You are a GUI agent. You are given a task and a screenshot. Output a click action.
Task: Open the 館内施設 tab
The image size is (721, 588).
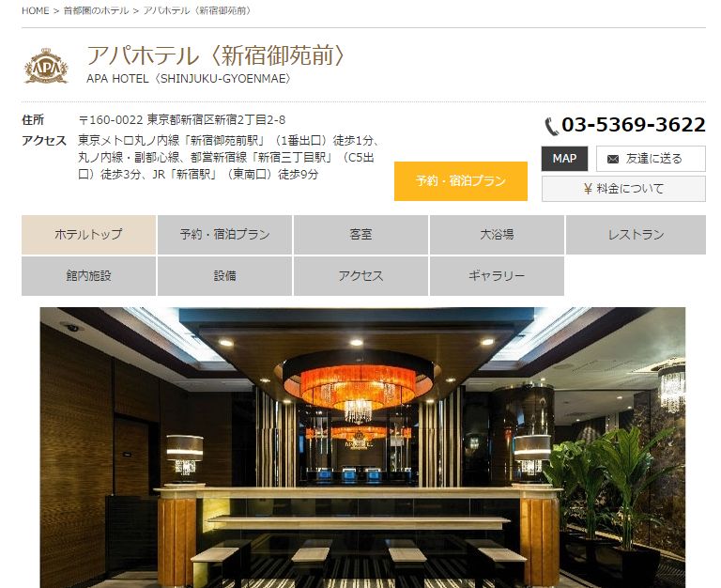click(x=89, y=275)
